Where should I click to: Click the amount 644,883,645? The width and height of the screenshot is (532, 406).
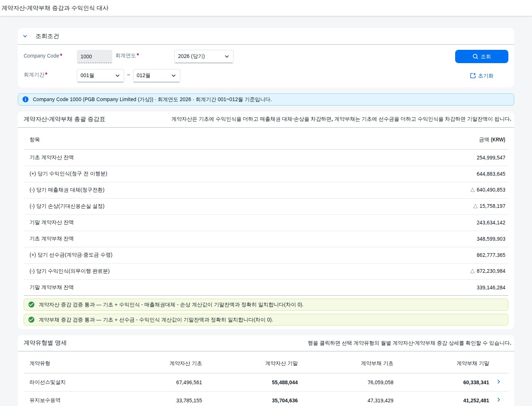coord(491,174)
